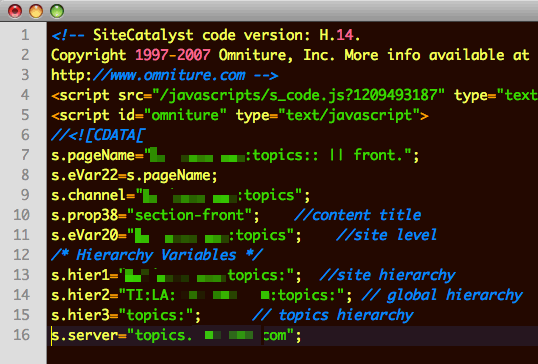Click the 1997-2007 copyright year text

(x=173, y=55)
